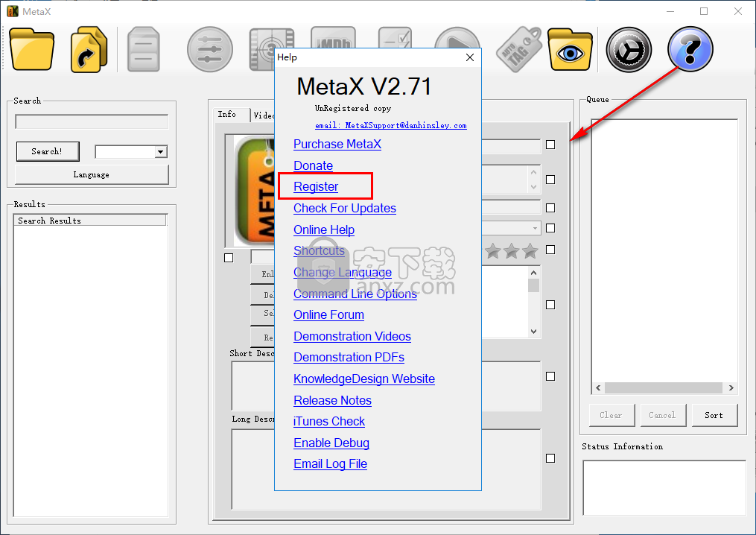Click the Search Results column header
756x535 pixels.
[90, 221]
